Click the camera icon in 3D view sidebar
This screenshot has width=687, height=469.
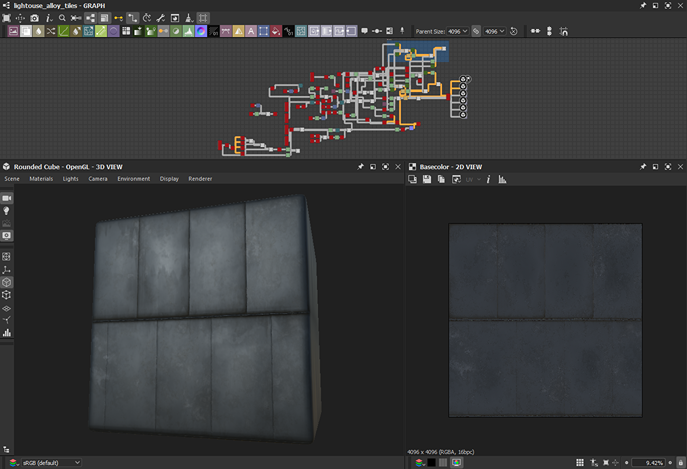tap(7, 198)
